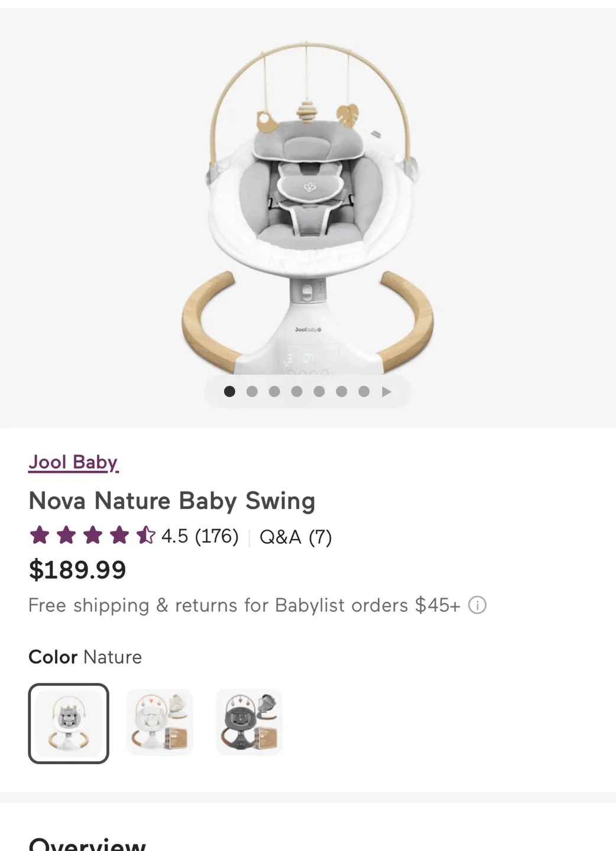
Task: Click the price $189.99
Action: [x=77, y=570]
